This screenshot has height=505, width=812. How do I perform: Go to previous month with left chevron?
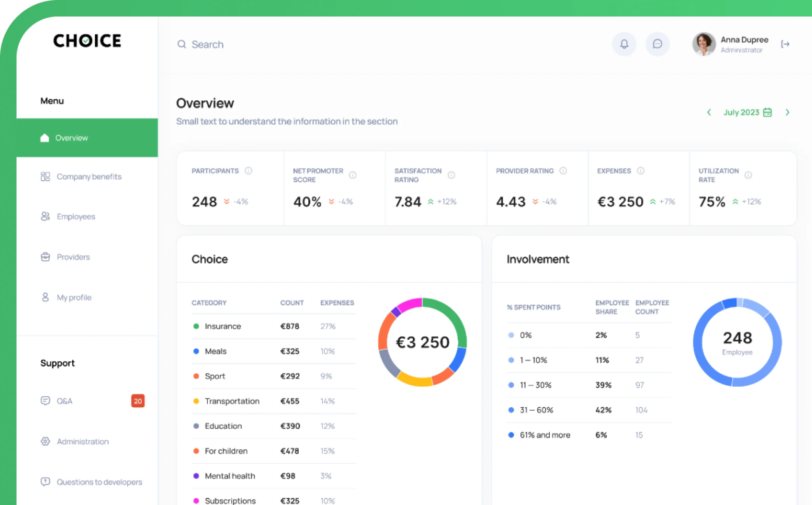pyautogui.click(x=709, y=112)
